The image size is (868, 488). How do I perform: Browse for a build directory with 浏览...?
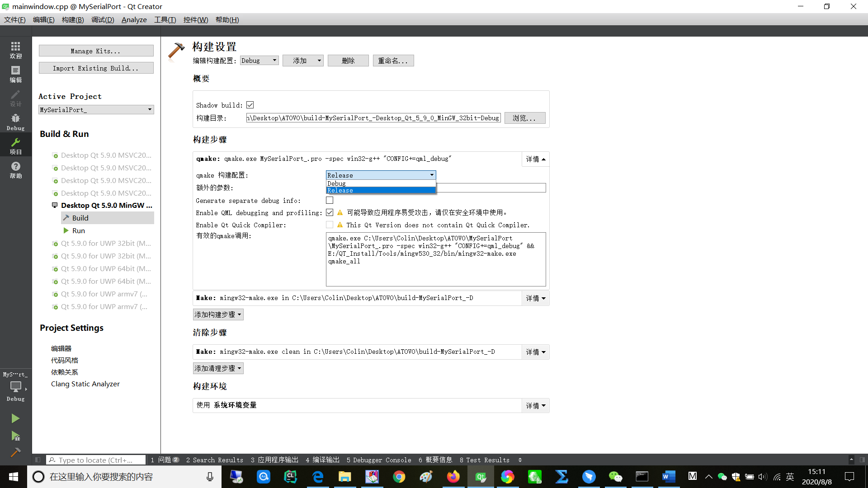point(524,118)
